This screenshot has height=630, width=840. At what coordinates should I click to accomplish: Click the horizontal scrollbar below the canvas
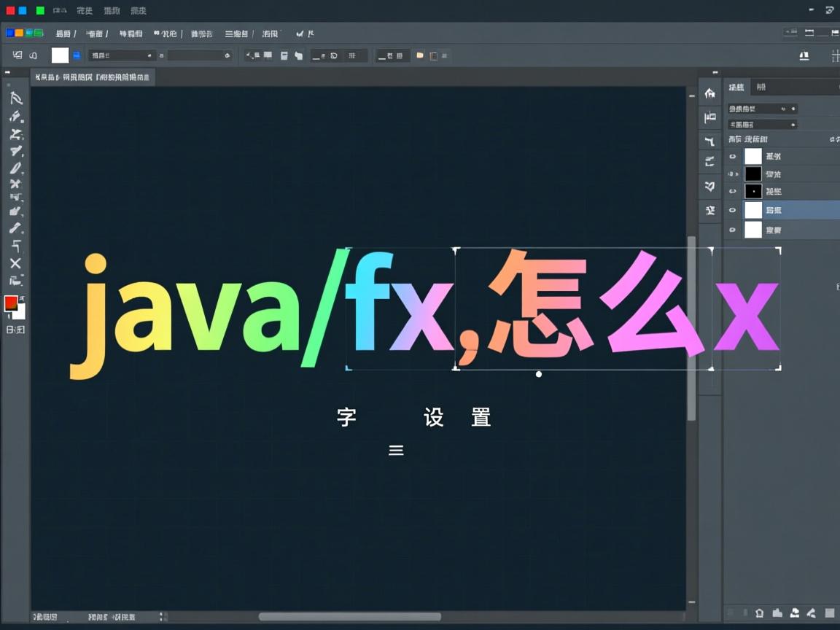(x=350, y=617)
